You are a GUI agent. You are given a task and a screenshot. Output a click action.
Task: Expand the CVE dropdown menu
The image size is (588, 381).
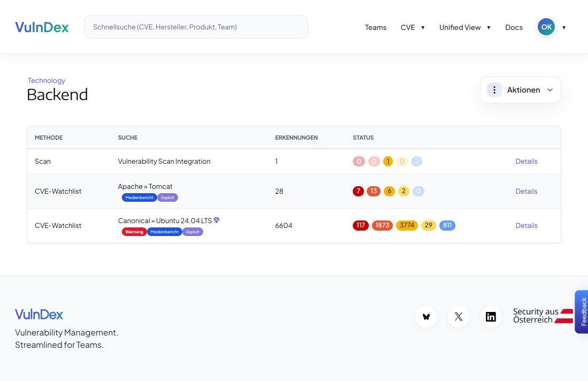click(413, 27)
